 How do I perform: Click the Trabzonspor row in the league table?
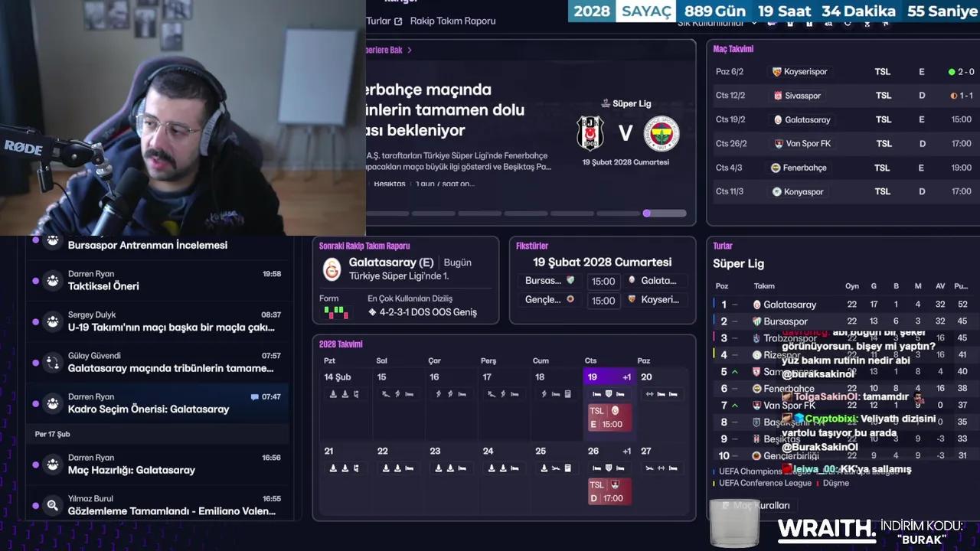pyautogui.click(x=844, y=338)
